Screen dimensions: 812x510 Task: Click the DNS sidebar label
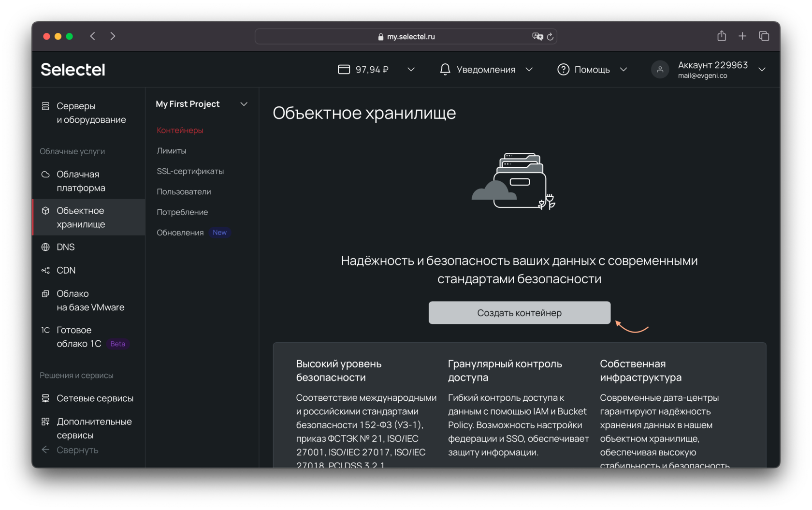point(66,247)
